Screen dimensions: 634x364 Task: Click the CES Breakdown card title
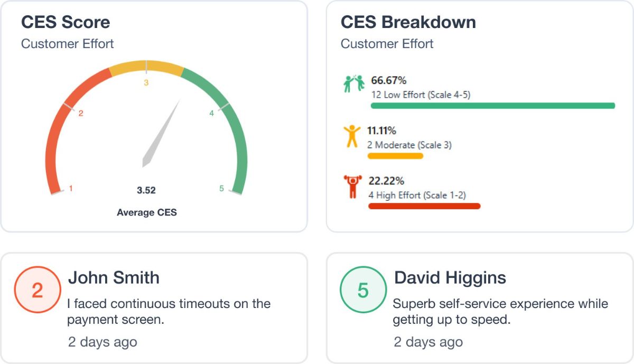pos(408,22)
